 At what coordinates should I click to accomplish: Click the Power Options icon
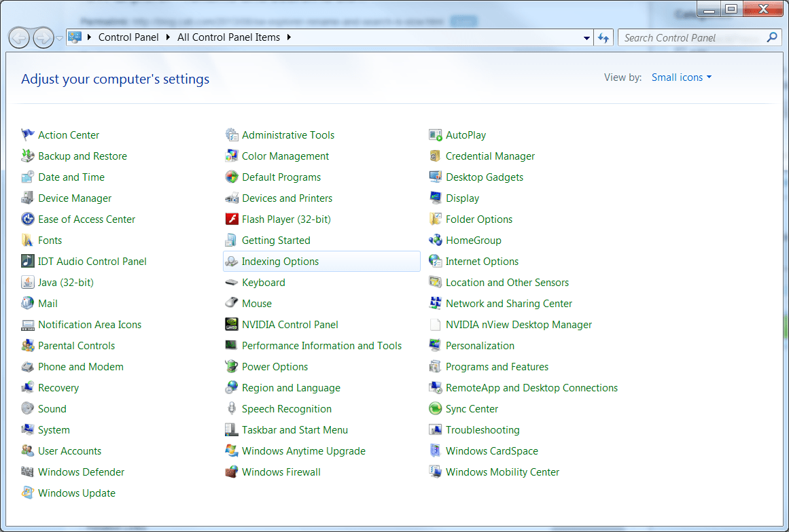coord(231,367)
